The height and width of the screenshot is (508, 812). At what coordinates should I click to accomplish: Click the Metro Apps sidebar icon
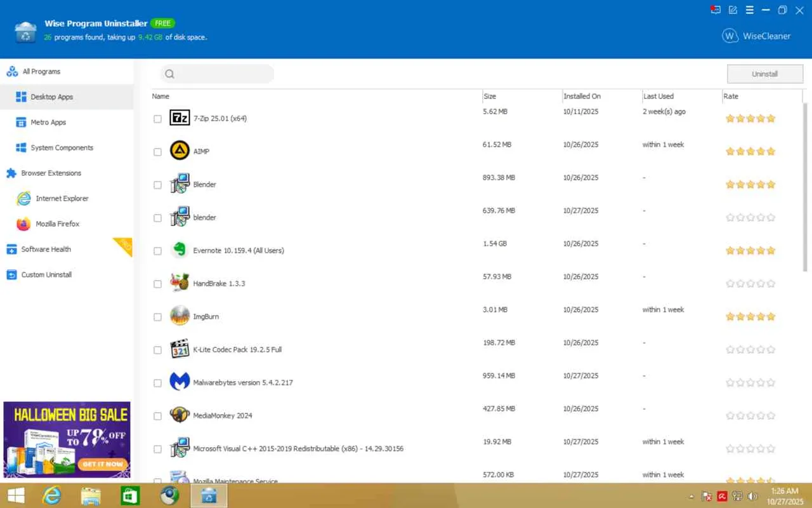[20, 123]
